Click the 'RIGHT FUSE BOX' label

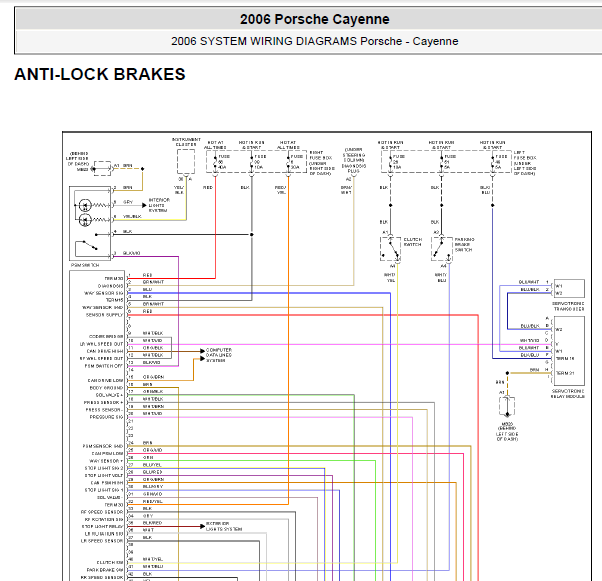(321, 155)
